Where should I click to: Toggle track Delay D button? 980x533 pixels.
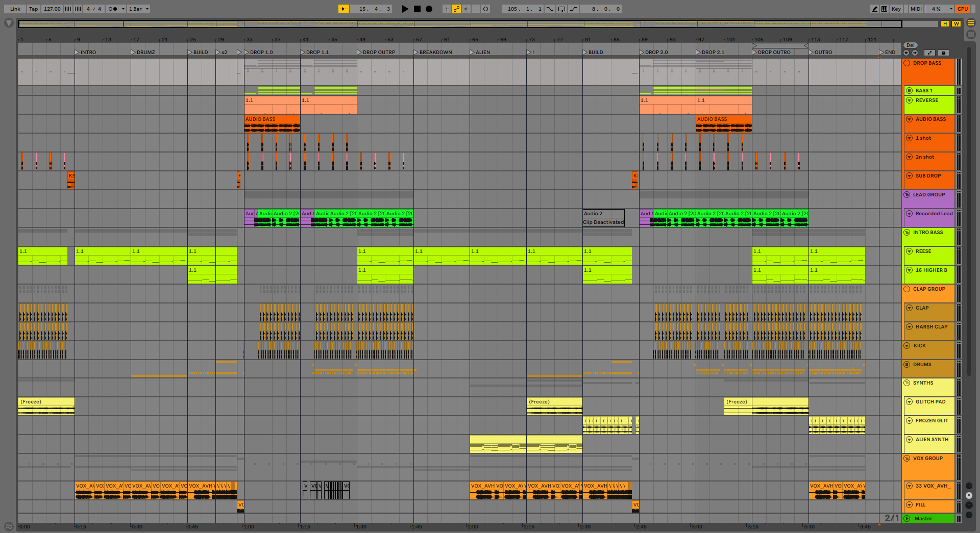(x=969, y=515)
